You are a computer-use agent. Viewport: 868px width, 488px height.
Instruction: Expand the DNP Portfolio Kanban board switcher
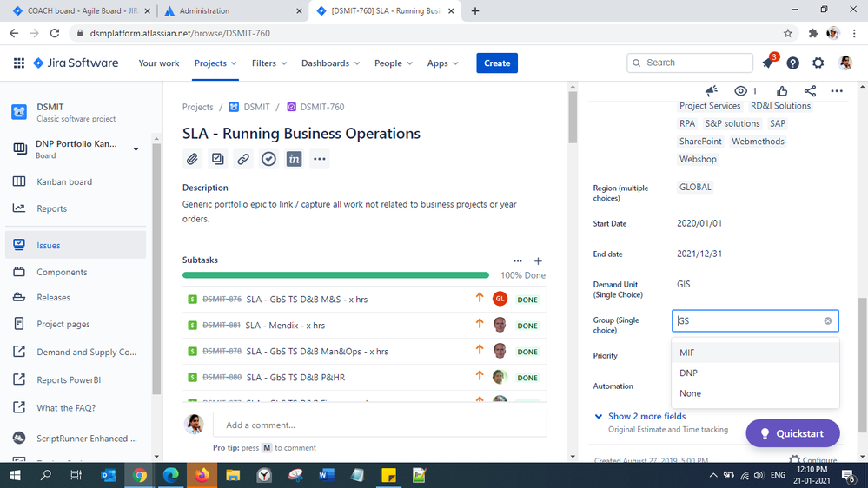point(136,148)
